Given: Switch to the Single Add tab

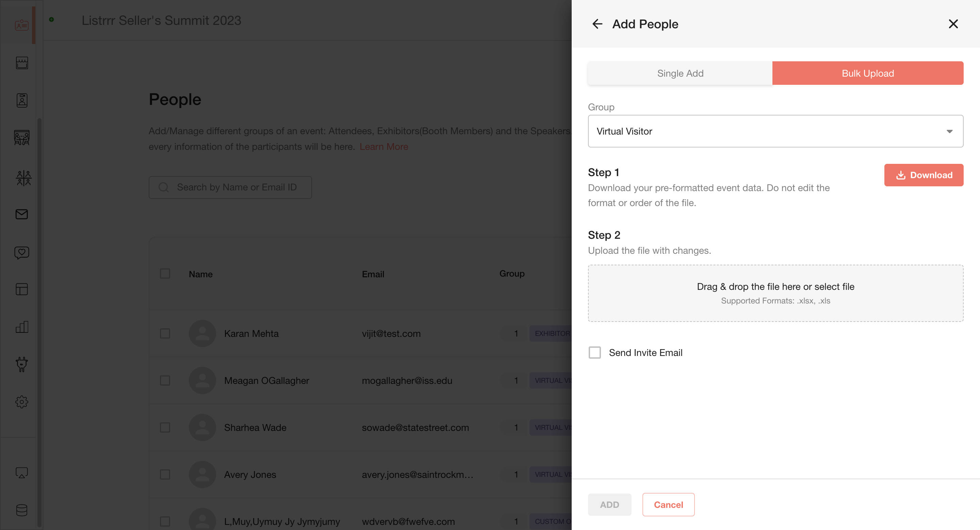Looking at the screenshot, I should (x=680, y=73).
